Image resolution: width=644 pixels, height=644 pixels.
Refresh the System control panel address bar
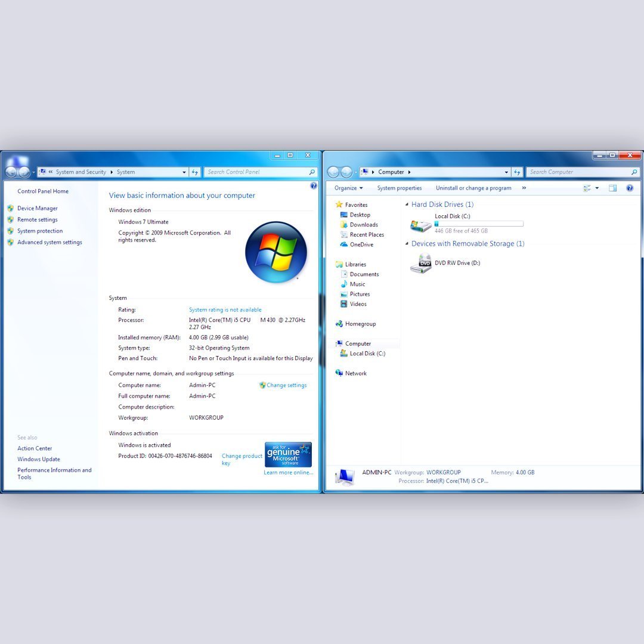(194, 172)
